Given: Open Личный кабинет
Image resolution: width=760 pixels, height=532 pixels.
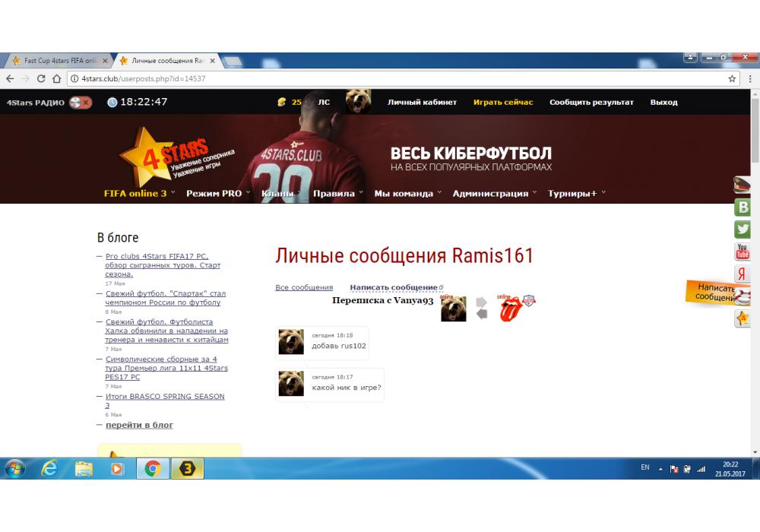Looking at the screenshot, I should [422, 103].
